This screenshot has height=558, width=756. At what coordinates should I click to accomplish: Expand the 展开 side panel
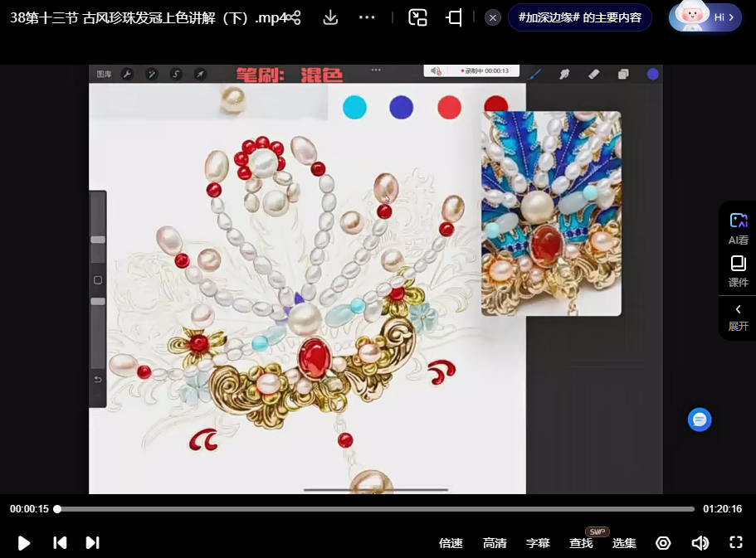click(739, 318)
